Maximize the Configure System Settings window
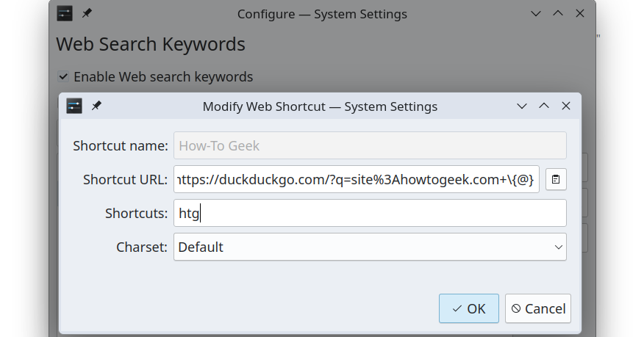Viewport: 644px width, 337px height. pos(558,14)
